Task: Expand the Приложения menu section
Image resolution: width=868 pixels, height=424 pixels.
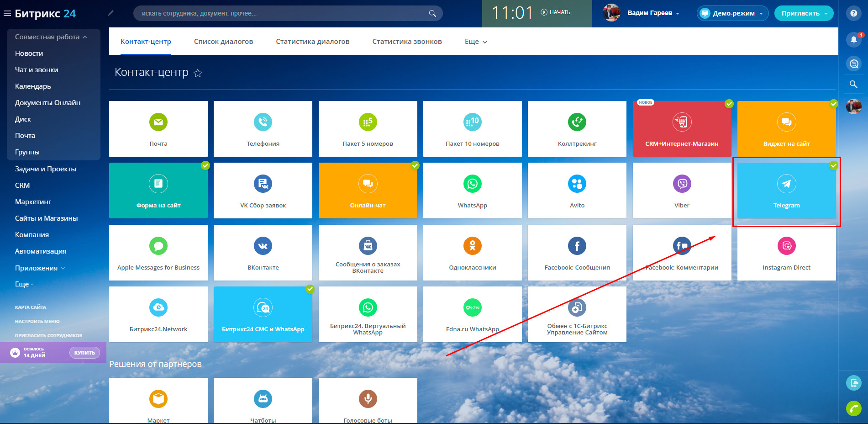Action: tap(40, 268)
